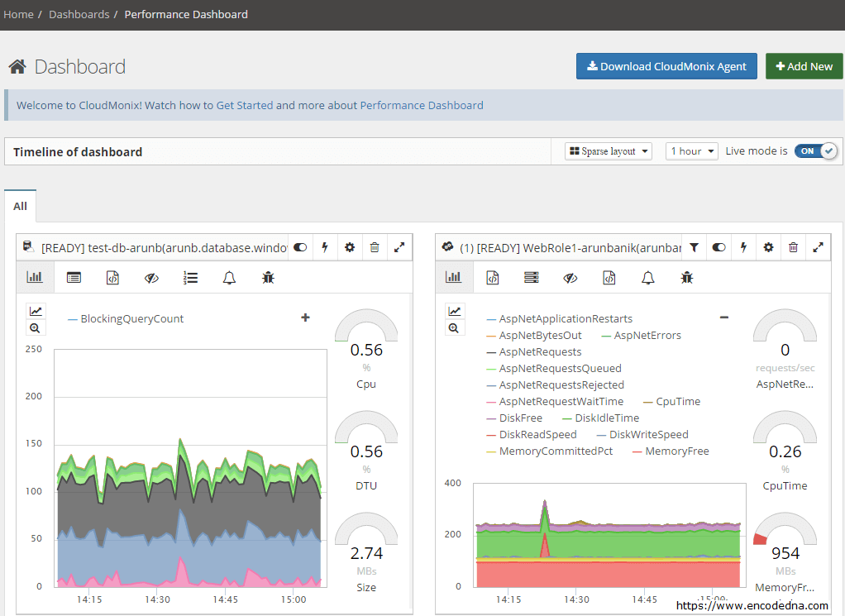Go to Dashboards breadcrumb
The height and width of the screenshot is (616, 845).
point(79,15)
